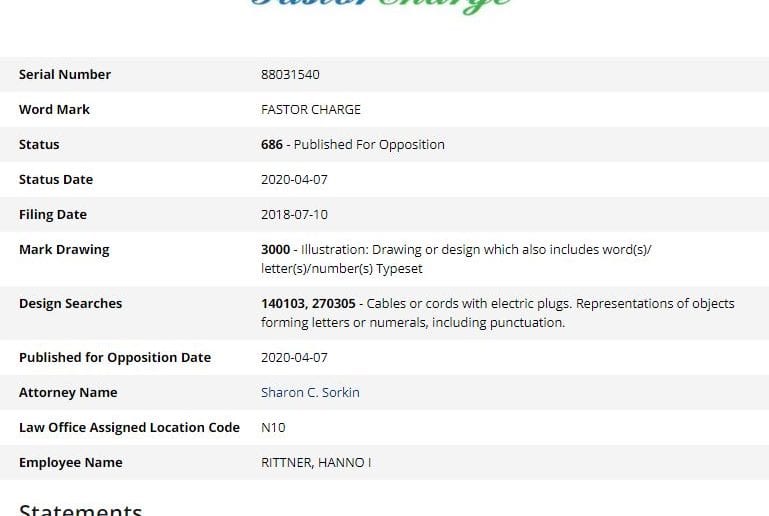Click the Employee Name label
The width and height of the screenshot is (769, 516).
point(71,463)
